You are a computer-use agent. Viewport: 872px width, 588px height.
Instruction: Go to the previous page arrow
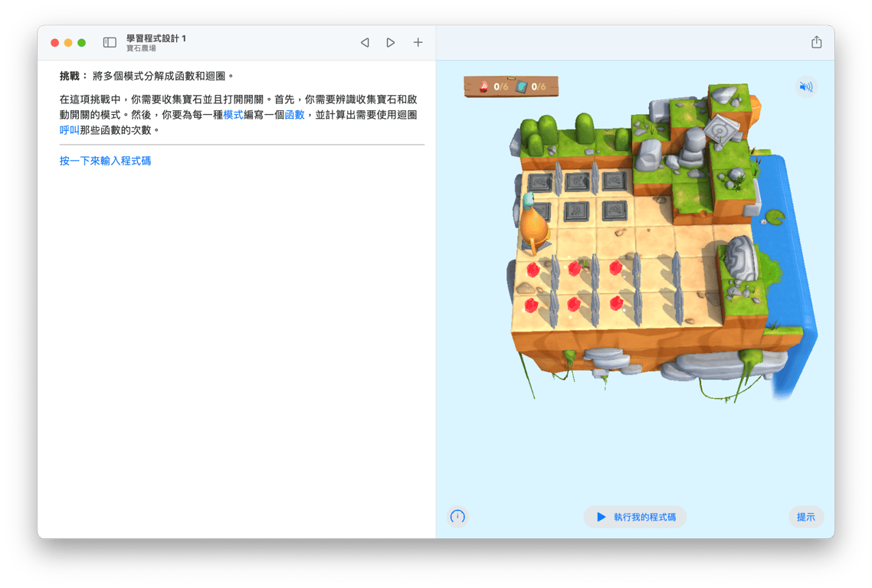pyautogui.click(x=365, y=42)
